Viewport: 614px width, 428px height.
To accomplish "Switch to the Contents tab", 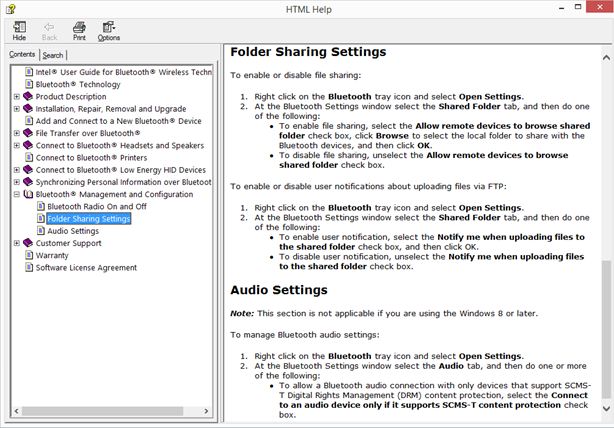I will [22, 54].
